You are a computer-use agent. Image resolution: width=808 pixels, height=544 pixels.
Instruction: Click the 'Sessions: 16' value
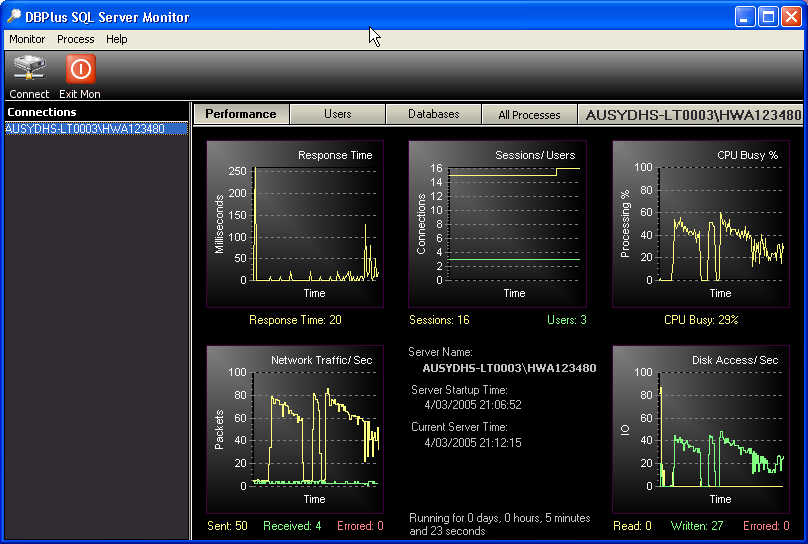pyautogui.click(x=439, y=320)
